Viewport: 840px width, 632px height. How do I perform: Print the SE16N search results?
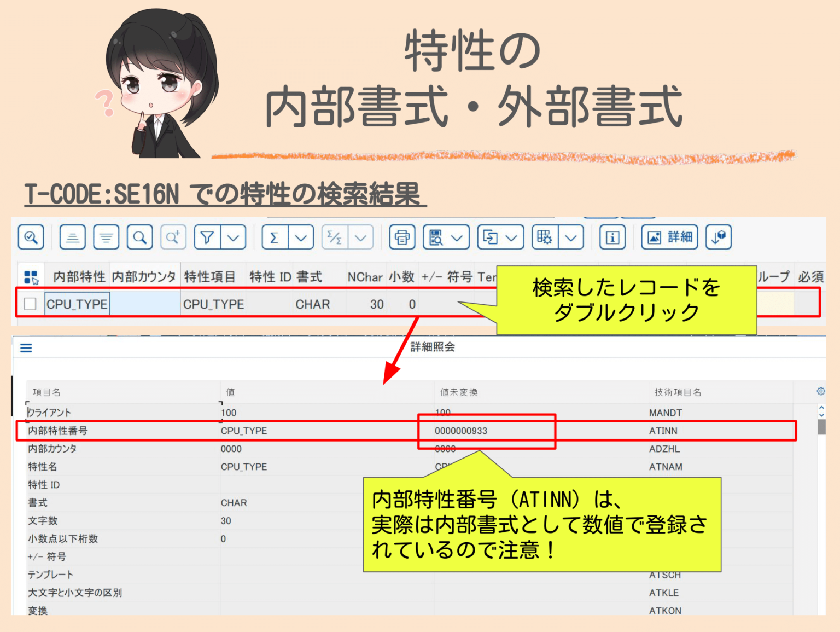coord(401,237)
